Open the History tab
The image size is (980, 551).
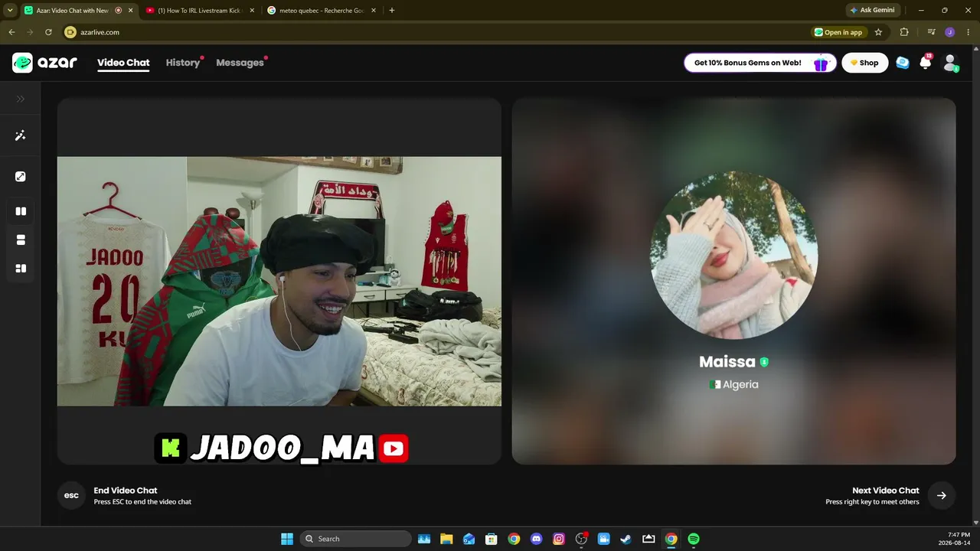(x=183, y=63)
